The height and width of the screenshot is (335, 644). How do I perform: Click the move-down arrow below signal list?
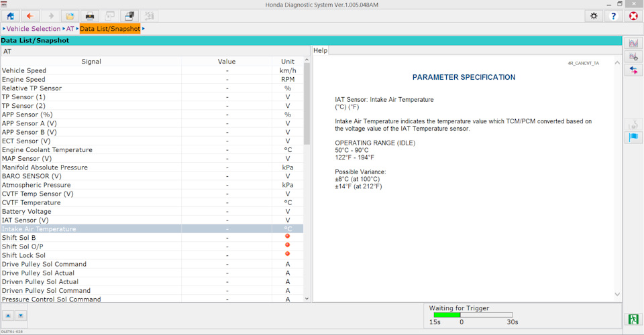(x=20, y=316)
